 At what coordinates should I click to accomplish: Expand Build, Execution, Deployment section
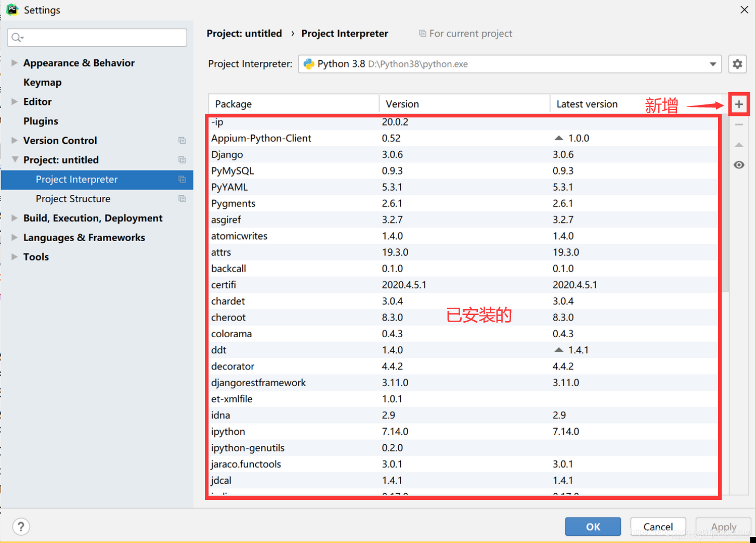tap(15, 218)
